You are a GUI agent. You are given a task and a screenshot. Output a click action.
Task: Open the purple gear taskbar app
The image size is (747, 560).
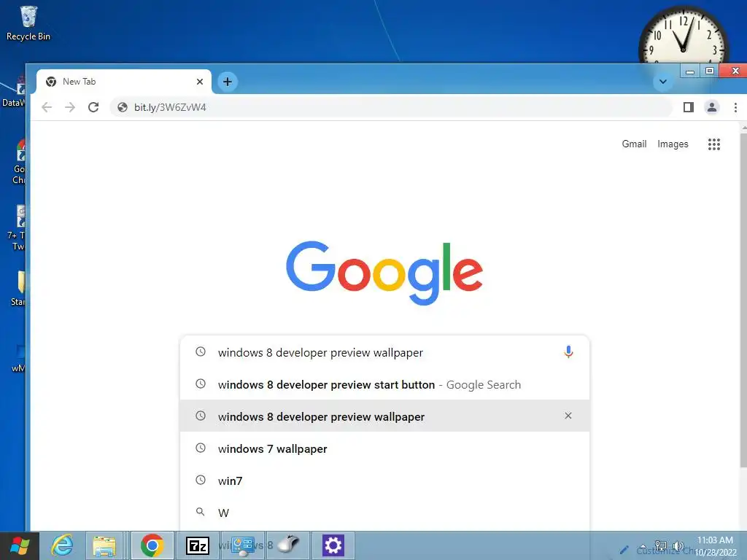pyautogui.click(x=333, y=545)
